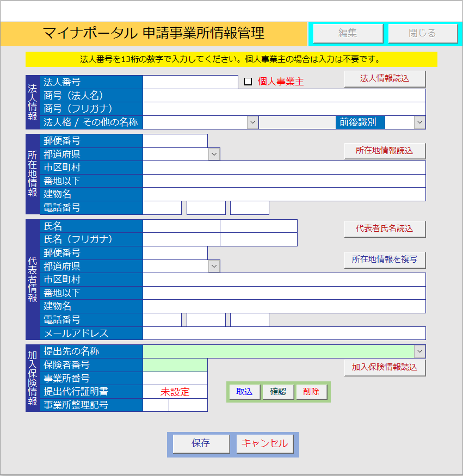Click the 保険者番号 green input field
This screenshot has width=463, height=476.
pyautogui.click(x=175, y=365)
